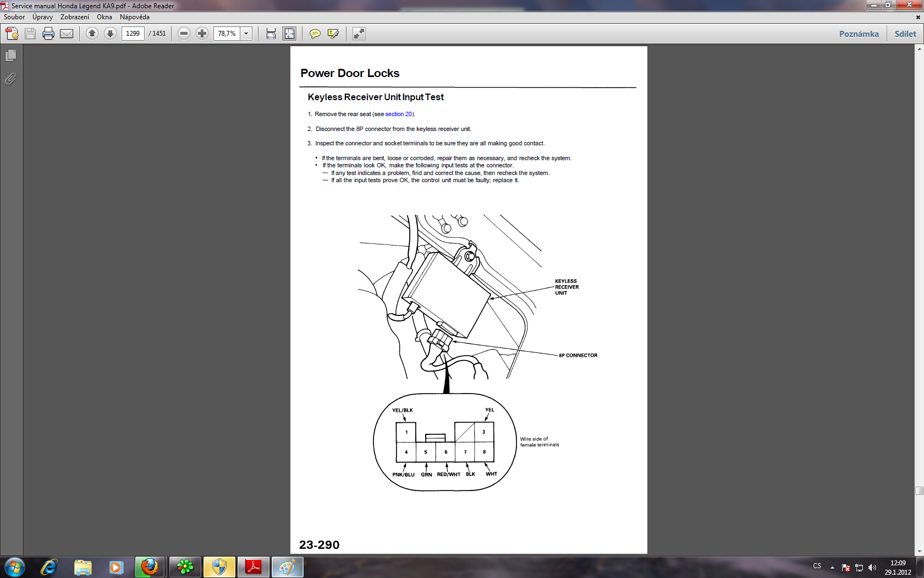This screenshot has height=578, width=924.
Task: Open the Zobrazení menu
Action: click(75, 17)
